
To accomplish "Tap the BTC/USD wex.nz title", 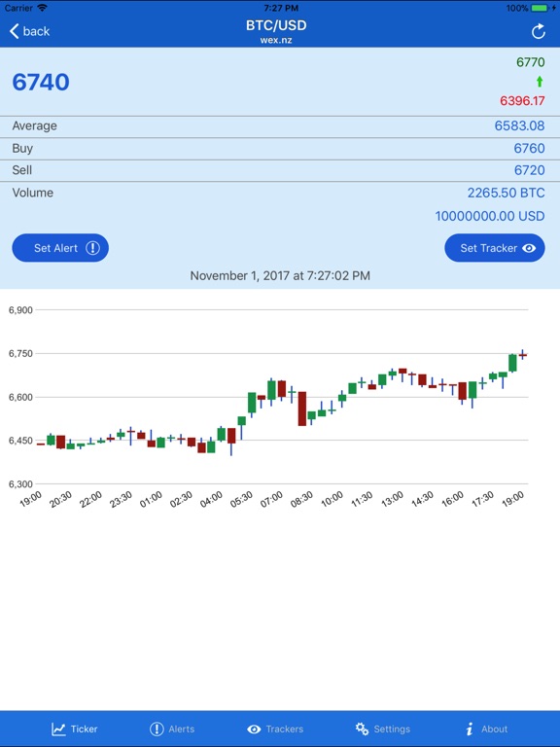I will 276,31.
